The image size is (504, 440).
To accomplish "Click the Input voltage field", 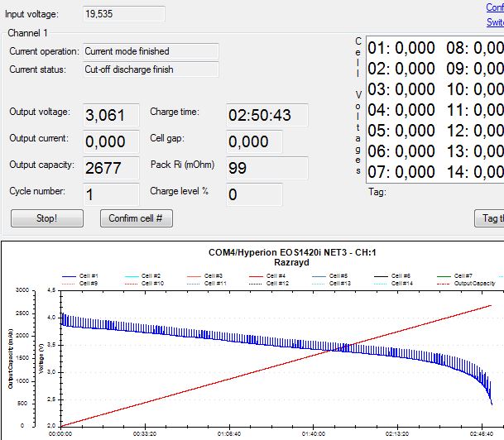I will pos(124,14).
